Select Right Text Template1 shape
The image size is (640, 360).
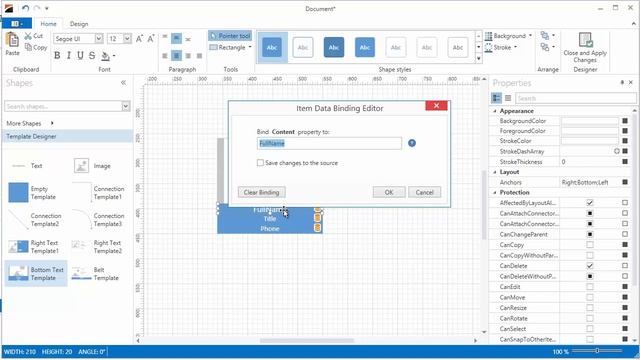[x=34, y=247]
